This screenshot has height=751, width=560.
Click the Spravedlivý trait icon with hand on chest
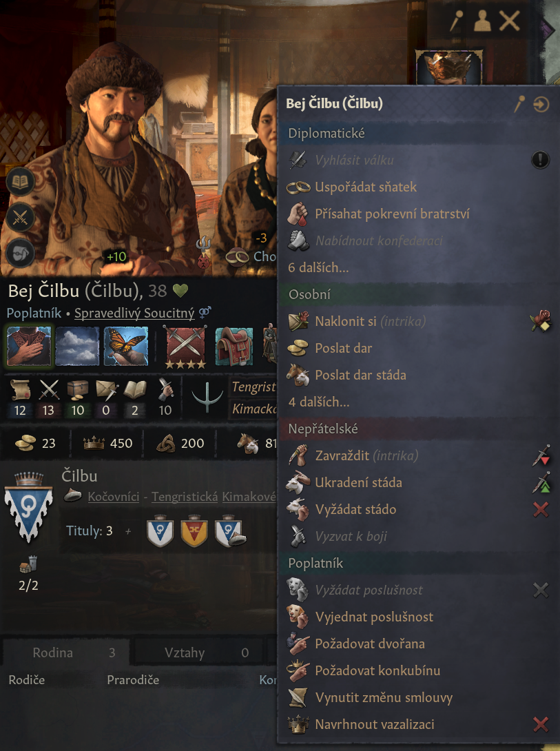pyautogui.click(x=29, y=346)
